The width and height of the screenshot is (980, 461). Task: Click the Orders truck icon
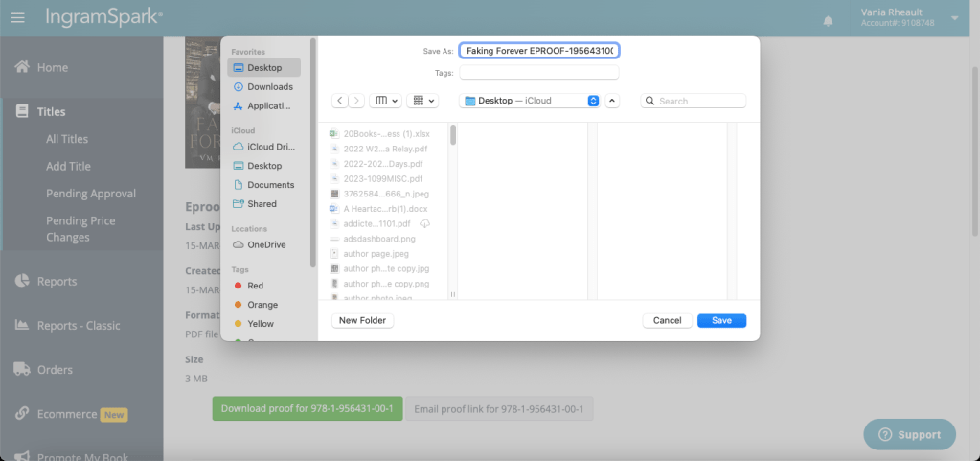(x=21, y=369)
